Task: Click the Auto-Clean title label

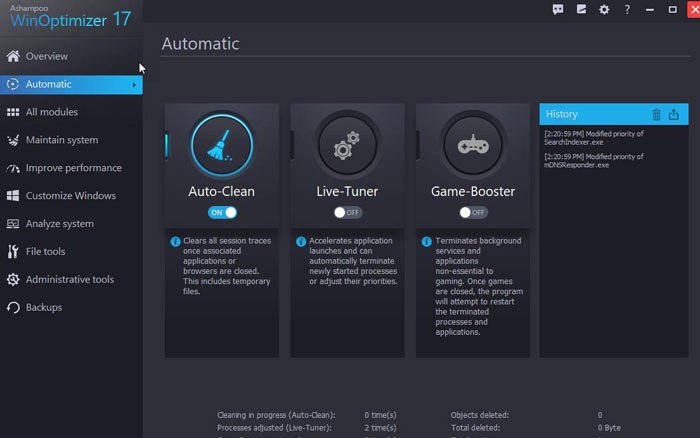Action: [221, 192]
